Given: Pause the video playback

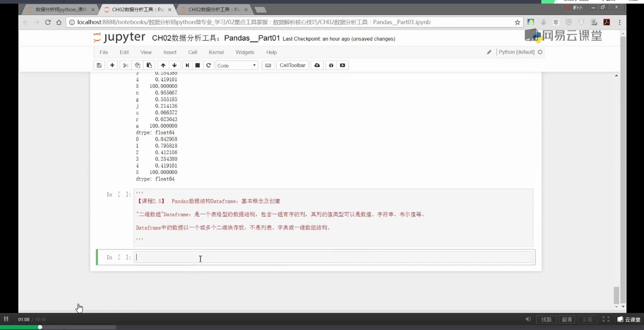Looking at the screenshot, I should click(x=6, y=319).
